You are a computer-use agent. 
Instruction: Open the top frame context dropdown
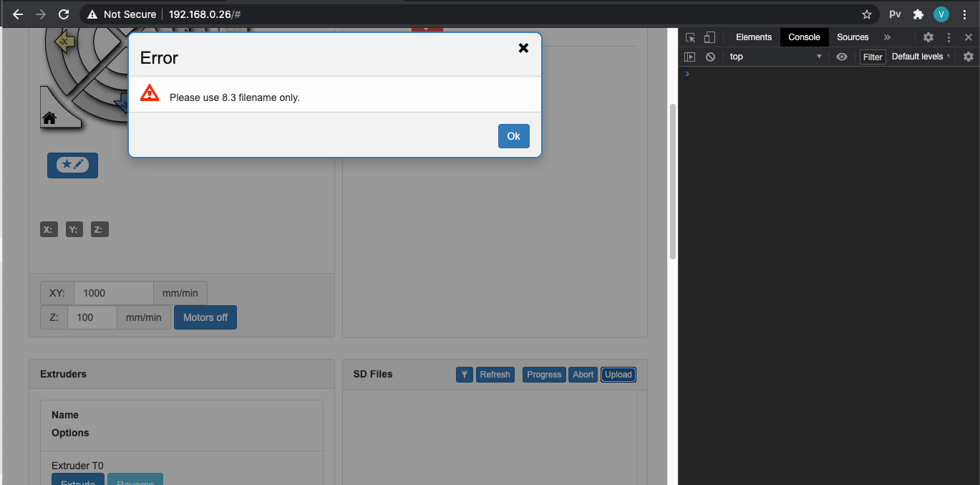[777, 56]
